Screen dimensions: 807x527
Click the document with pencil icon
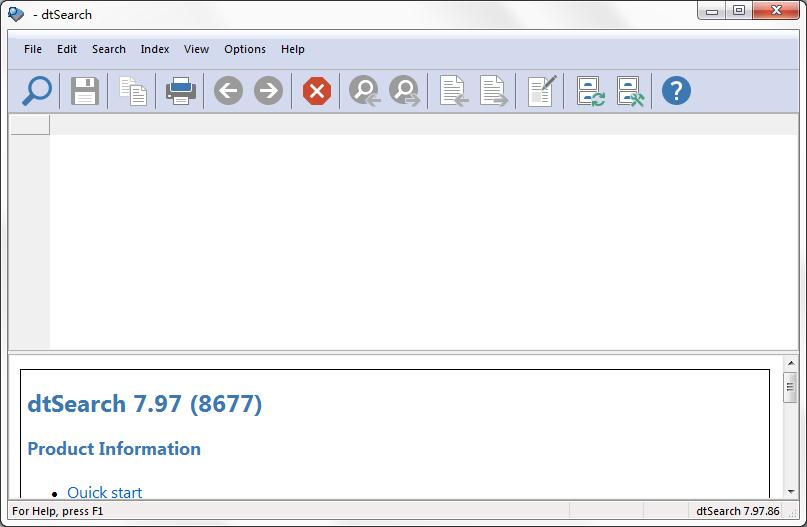click(541, 91)
